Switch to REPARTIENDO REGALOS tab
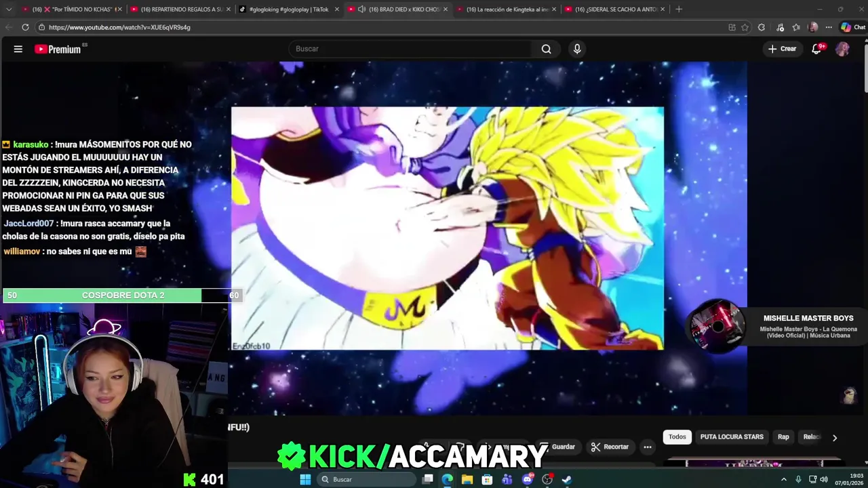 [180, 9]
